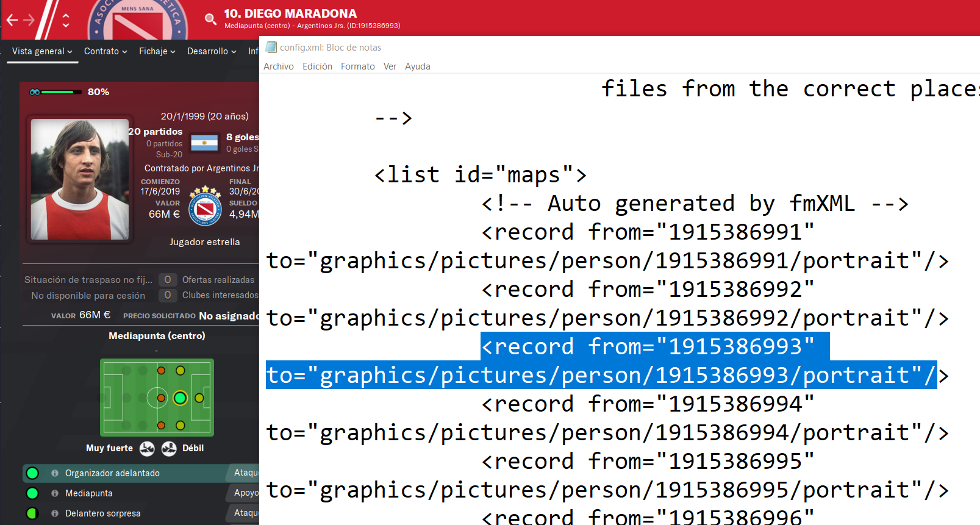Click the Argentinos Juniors contract badge
Viewport: 980px width, 525px height.
(205, 206)
